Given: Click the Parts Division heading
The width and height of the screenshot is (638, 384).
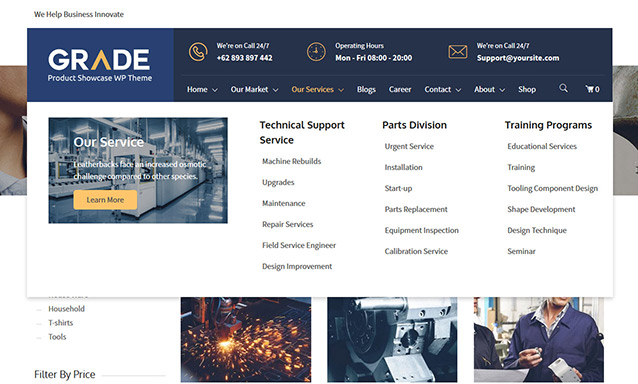Looking at the screenshot, I should point(414,125).
